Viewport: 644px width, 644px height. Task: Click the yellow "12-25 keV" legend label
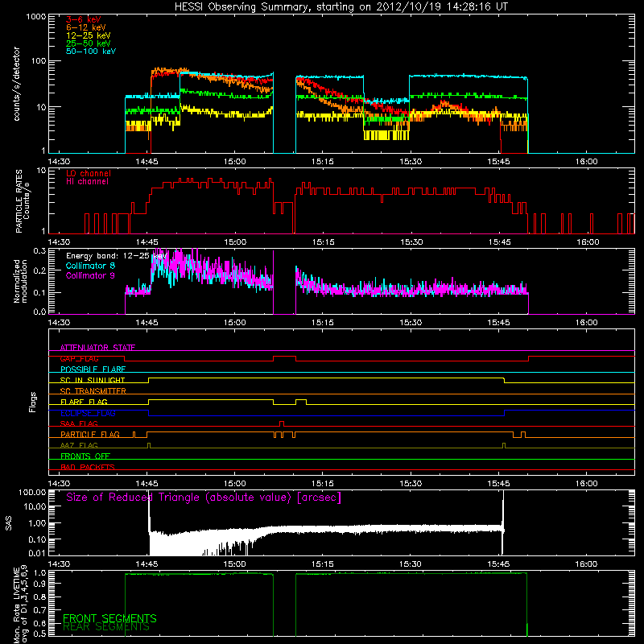tap(89, 35)
